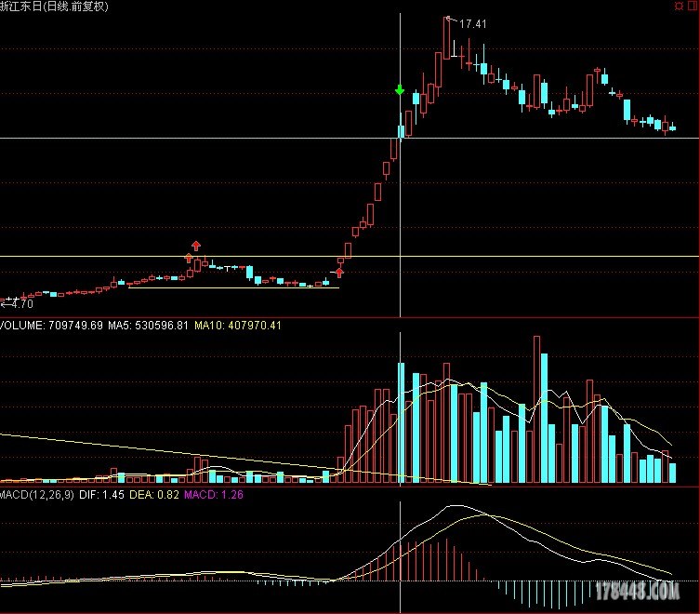Select the 4.70 low price label
The height and width of the screenshot is (614, 700).
21,304
